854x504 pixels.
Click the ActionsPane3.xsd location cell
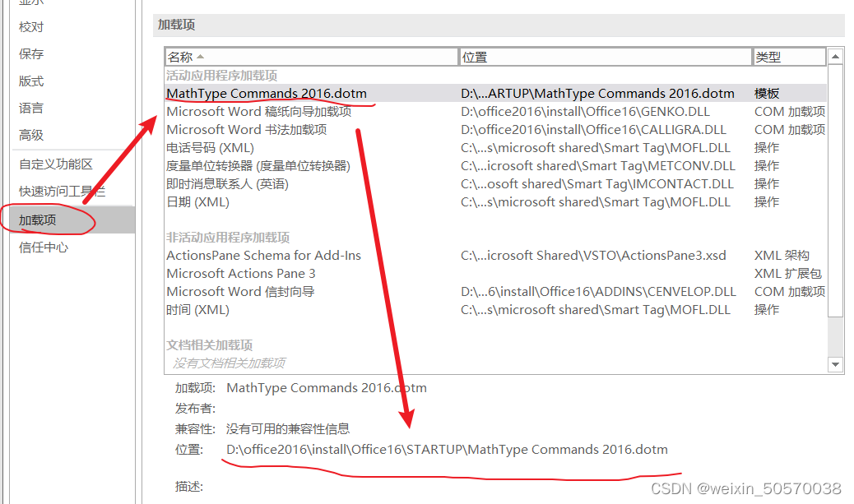593,255
